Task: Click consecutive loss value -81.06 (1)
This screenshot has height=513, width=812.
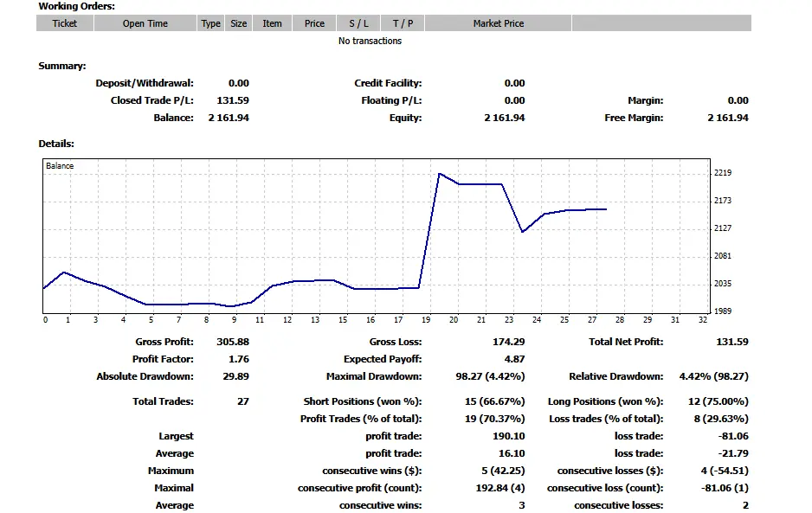Action: pos(725,488)
